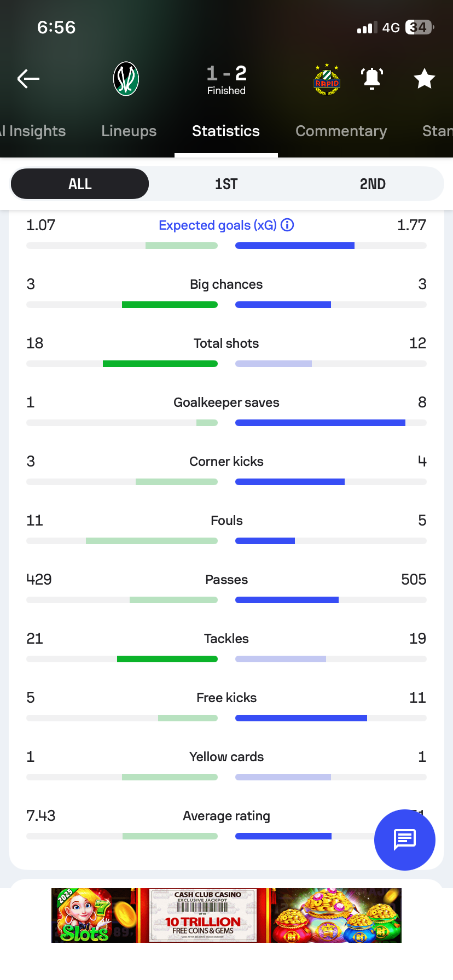Open the Lineups tab

[129, 131]
